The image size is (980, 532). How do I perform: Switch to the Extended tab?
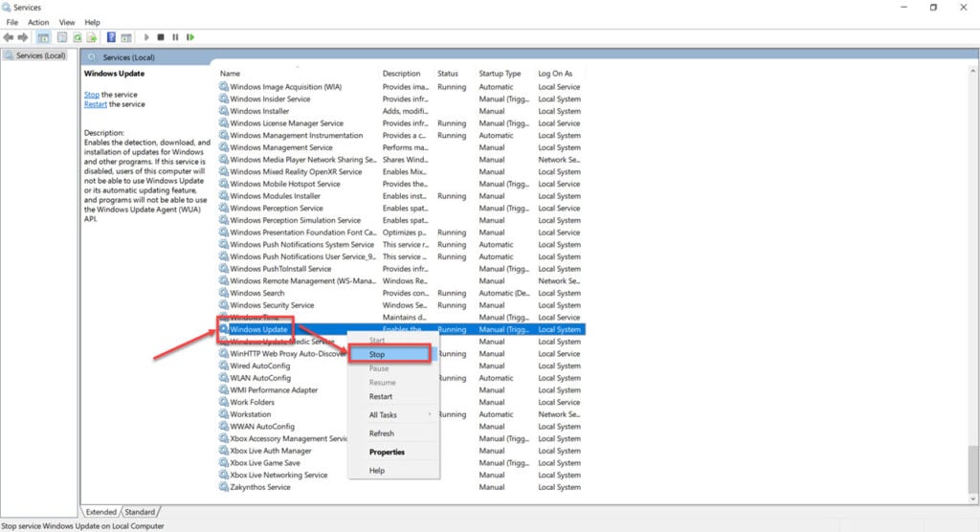(x=100, y=512)
